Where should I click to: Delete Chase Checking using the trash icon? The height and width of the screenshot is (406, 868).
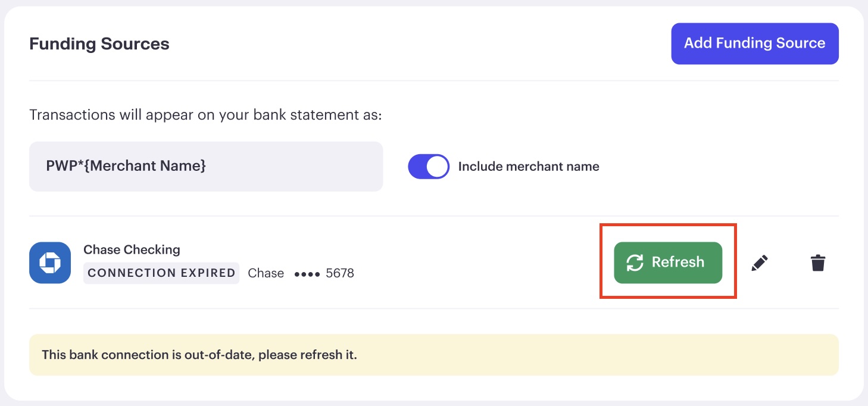pyautogui.click(x=818, y=263)
